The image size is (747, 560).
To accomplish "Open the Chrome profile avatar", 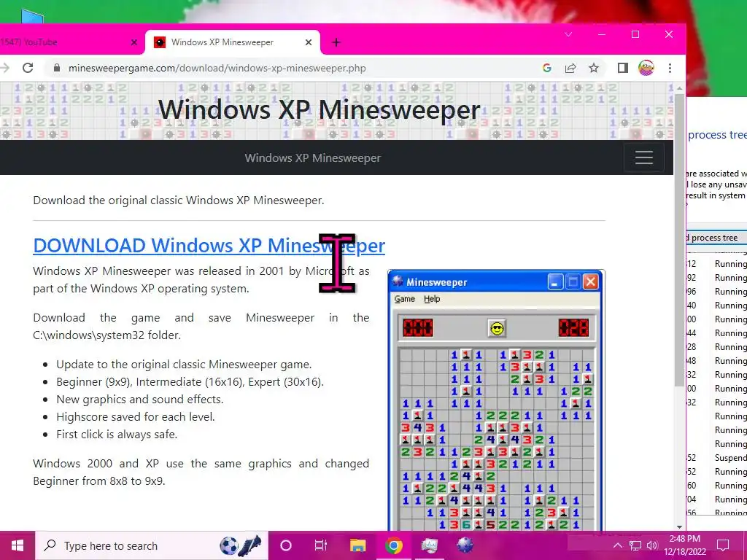I will coord(646,68).
